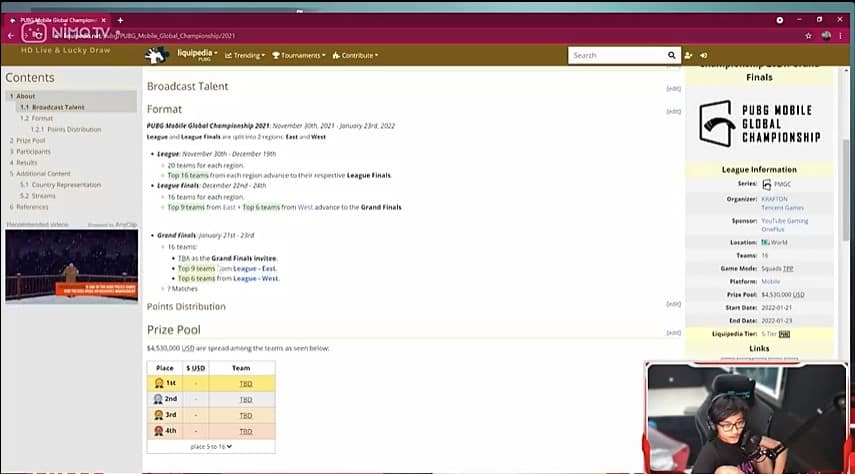The image size is (855, 474).
Task: Click the log in arrow icon
Action: [703, 55]
